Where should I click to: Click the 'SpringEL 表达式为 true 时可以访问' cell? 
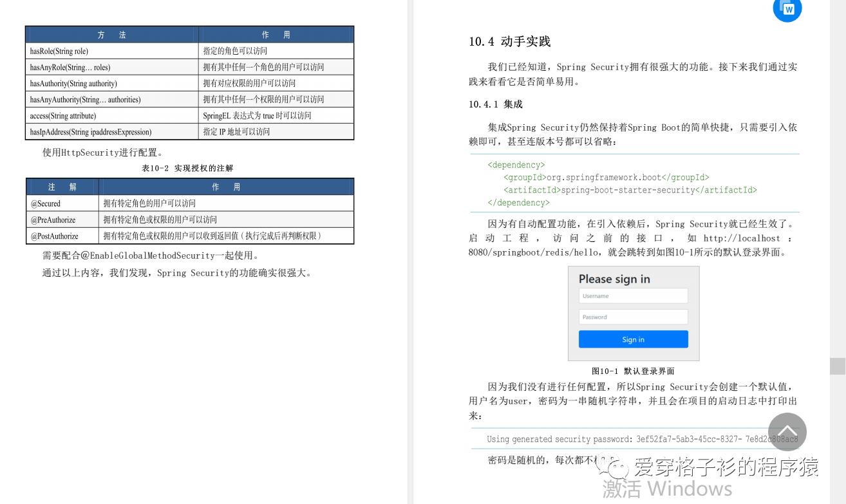click(276, 115)
